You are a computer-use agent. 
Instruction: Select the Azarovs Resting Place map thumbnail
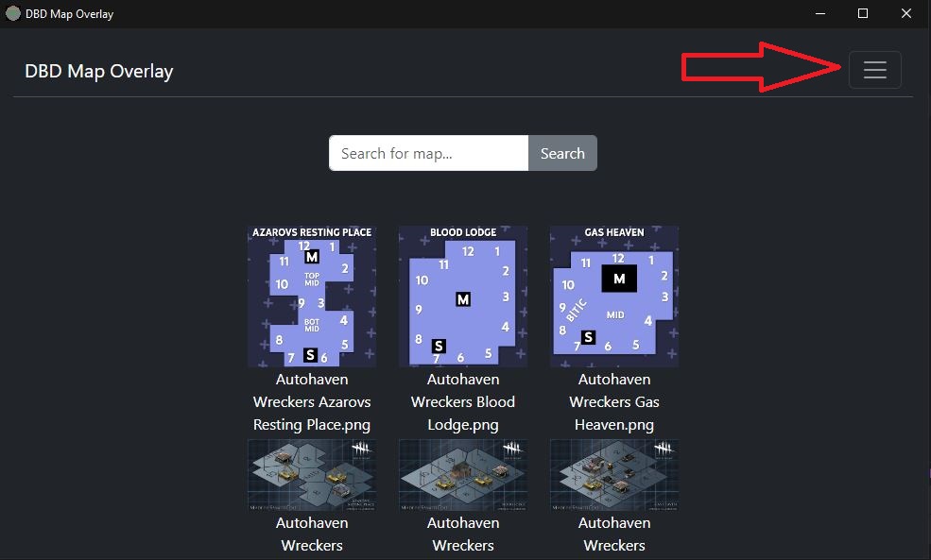pyautogui.click(x=312, y=296)
